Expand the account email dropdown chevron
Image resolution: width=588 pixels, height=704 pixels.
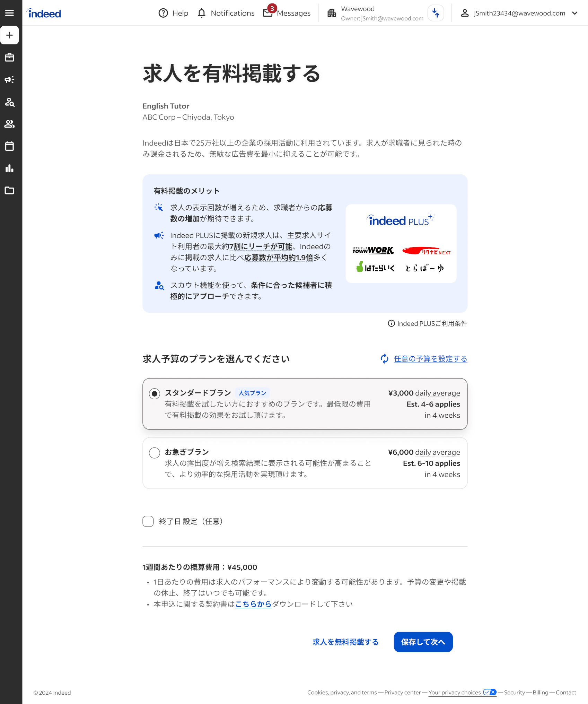tap(575, 13)
